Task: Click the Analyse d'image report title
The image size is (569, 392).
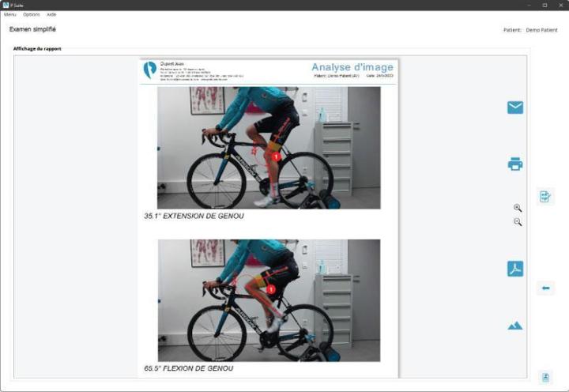Action: [352, 67]
